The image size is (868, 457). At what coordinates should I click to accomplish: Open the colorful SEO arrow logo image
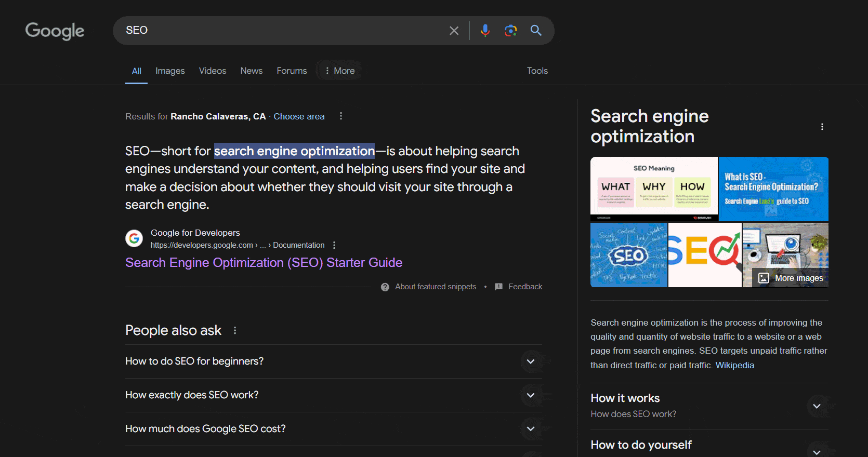click(x=705, y=255)
